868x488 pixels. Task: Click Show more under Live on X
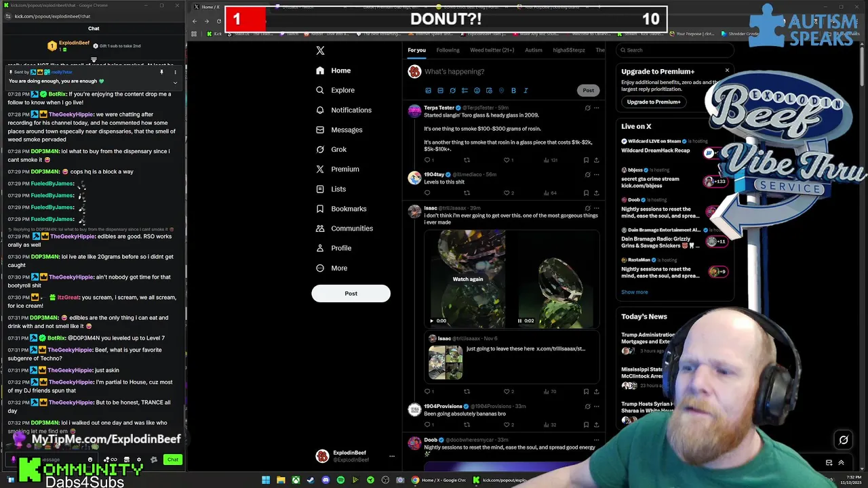click(635, 292)
